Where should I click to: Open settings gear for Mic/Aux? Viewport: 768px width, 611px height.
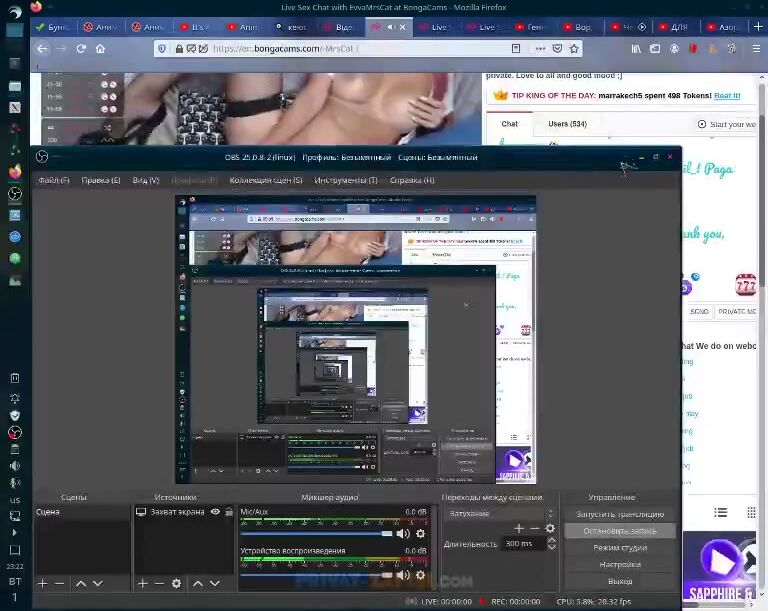(x=420, y=534)
